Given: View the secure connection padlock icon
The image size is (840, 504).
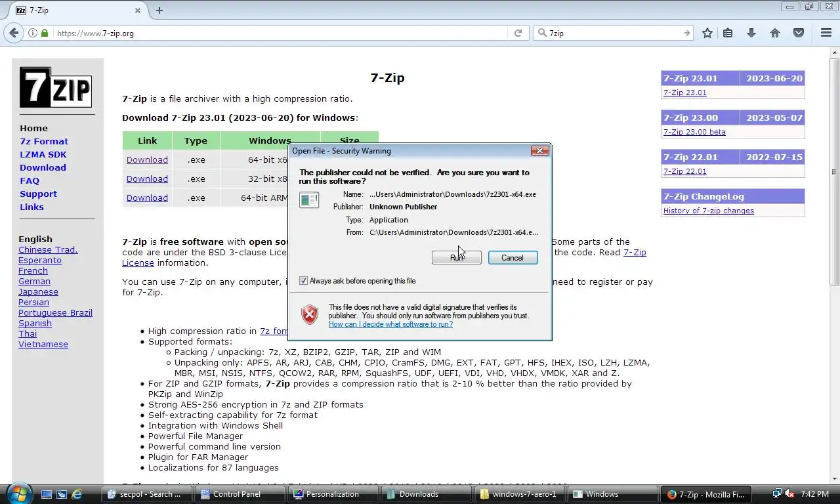Looking at the screenshot, I should (45, 33).
